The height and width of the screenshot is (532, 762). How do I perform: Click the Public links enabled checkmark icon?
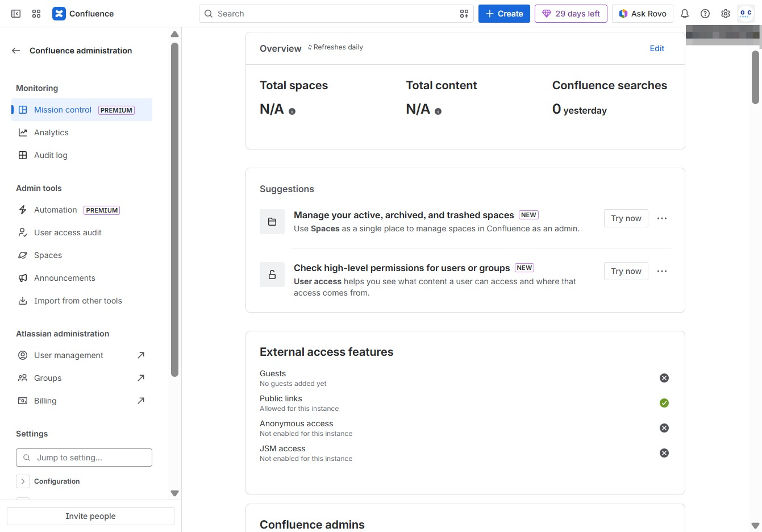pyautogui.click(x=664, y=403)
